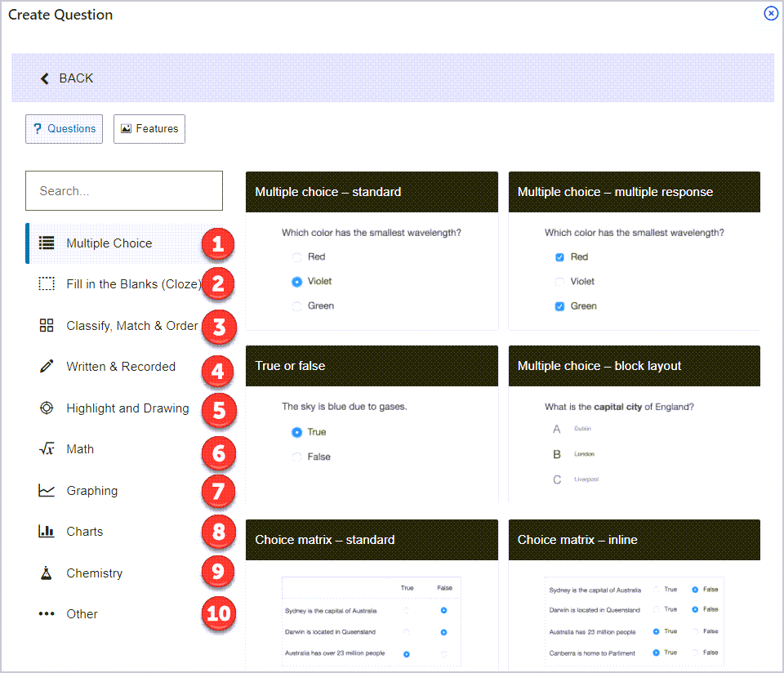Close the Create Question dialog

click(x=771, y=14)
